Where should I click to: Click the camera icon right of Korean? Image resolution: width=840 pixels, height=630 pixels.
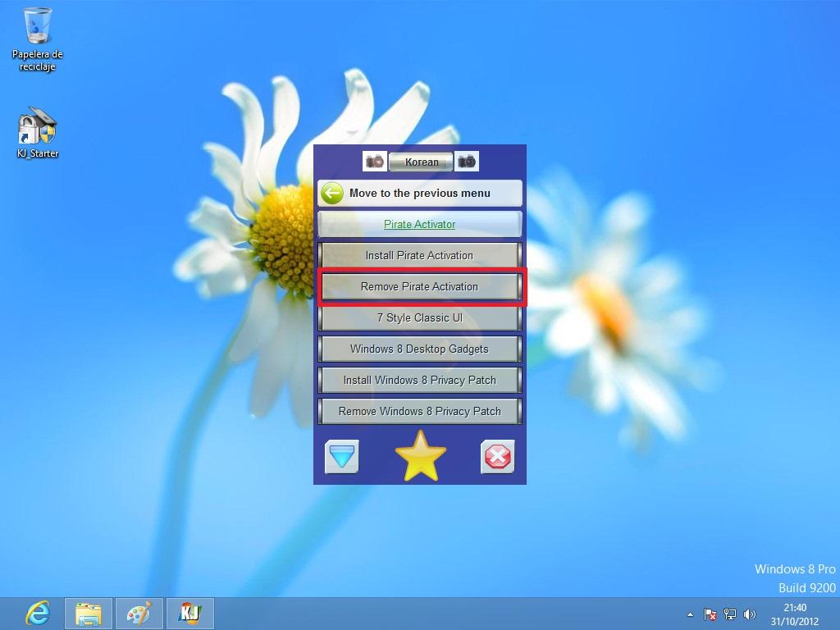(x=467, y=162)
